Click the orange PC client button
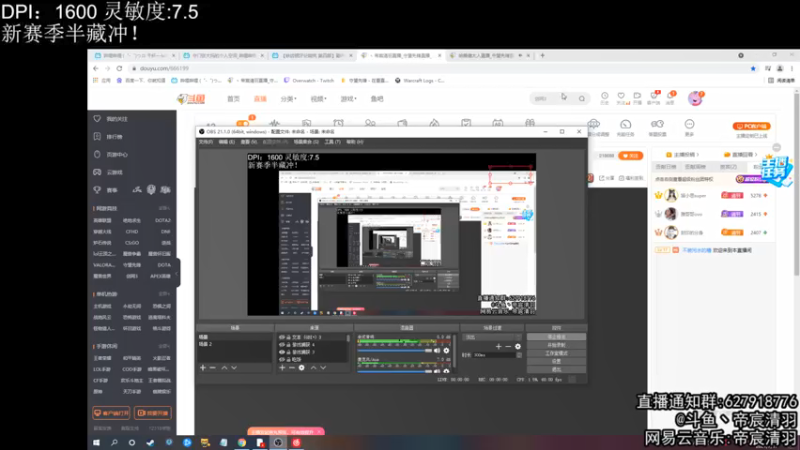 point(752,126)
